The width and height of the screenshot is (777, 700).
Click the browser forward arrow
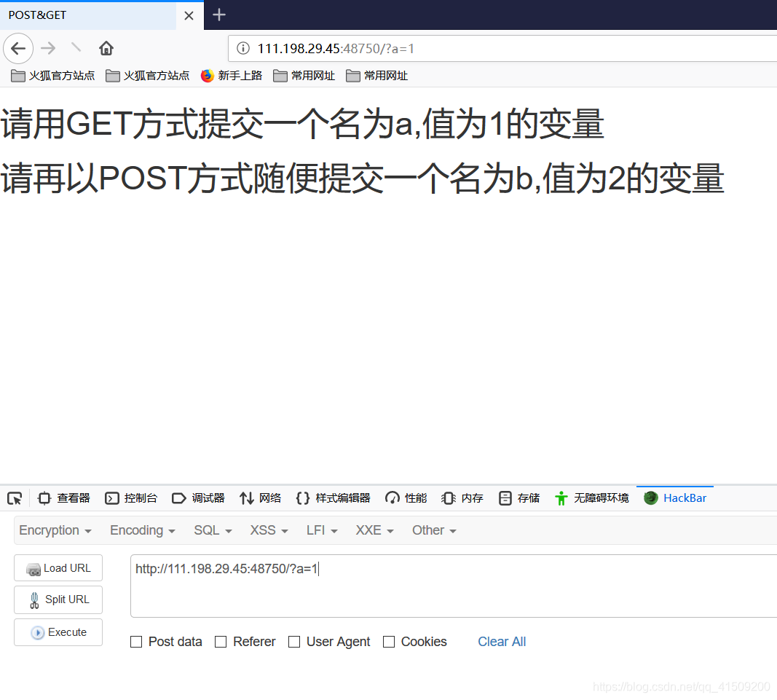pos(48,48)
